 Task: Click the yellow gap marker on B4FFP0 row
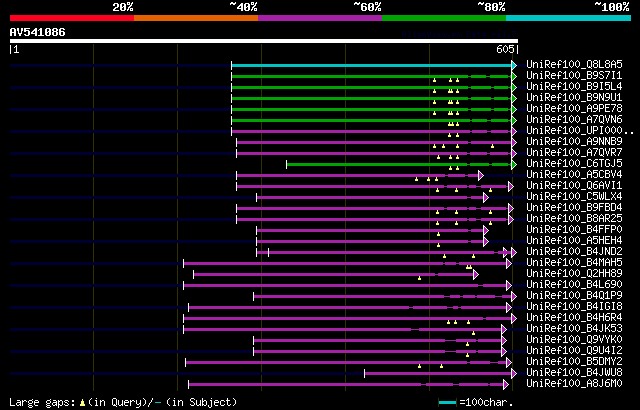pos(438,234)
